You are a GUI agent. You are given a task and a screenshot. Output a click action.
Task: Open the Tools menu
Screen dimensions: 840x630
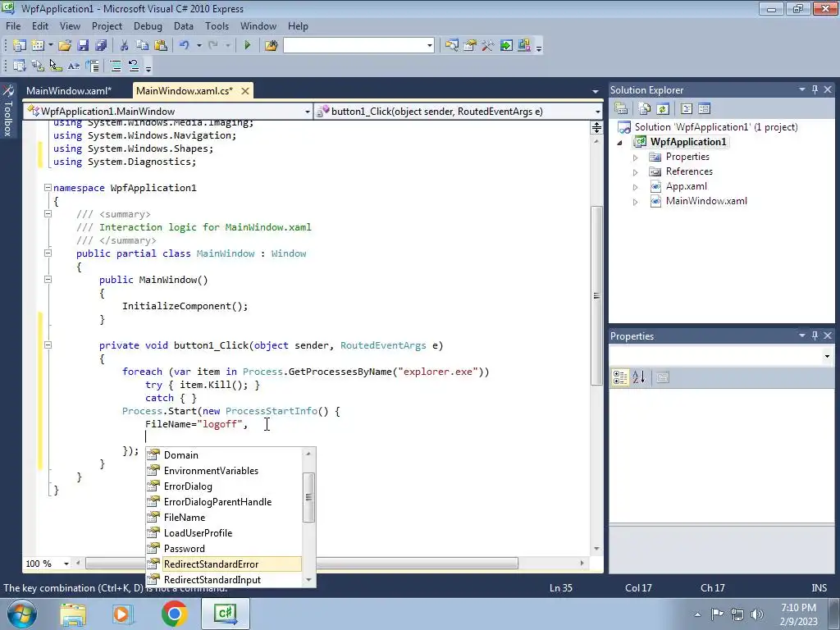217,25
